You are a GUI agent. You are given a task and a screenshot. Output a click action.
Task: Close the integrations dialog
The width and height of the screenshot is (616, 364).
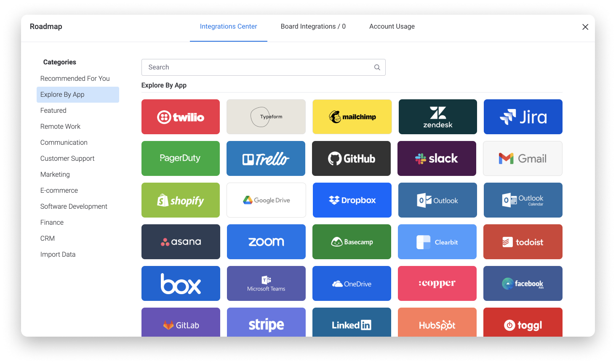click(x=585, y=27)
